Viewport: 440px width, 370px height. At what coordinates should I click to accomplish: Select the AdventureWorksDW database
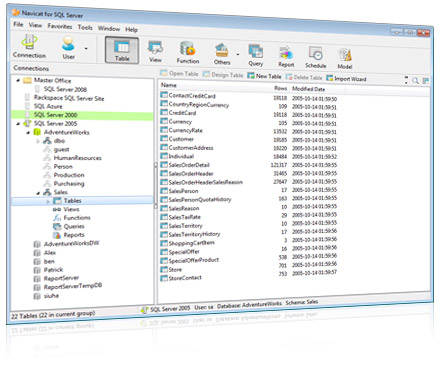[71, 244]
